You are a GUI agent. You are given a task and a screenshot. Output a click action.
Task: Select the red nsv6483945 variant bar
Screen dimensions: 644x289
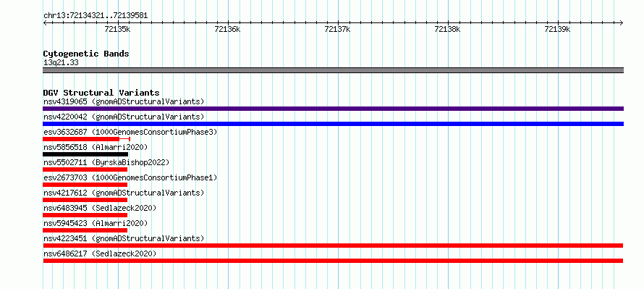click(85, 215)
